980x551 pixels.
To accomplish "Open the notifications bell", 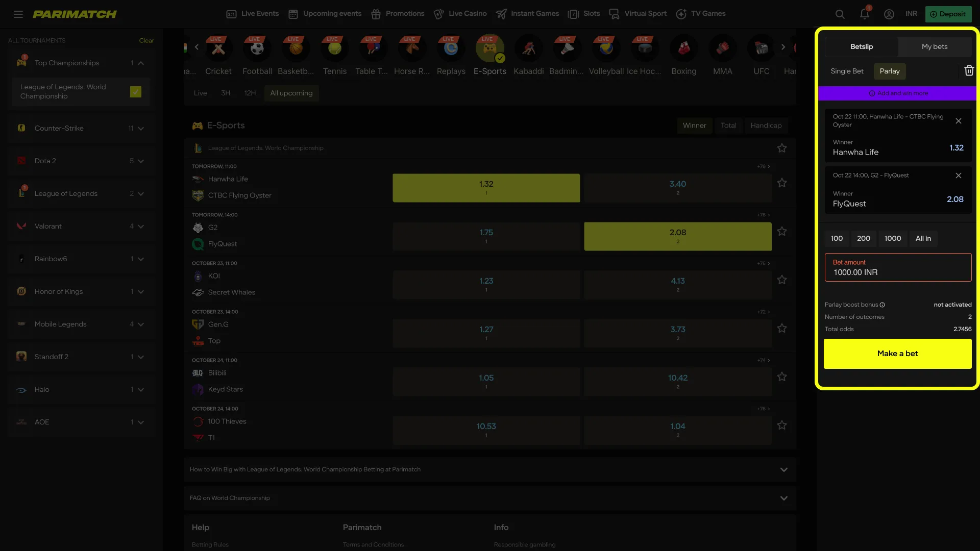I will tap(864, 14).
